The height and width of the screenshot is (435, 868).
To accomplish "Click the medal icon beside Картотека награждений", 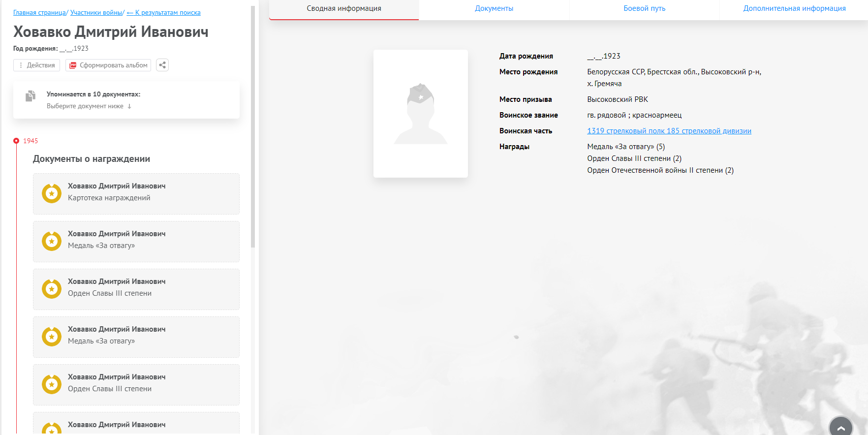I will coord(52,193).
